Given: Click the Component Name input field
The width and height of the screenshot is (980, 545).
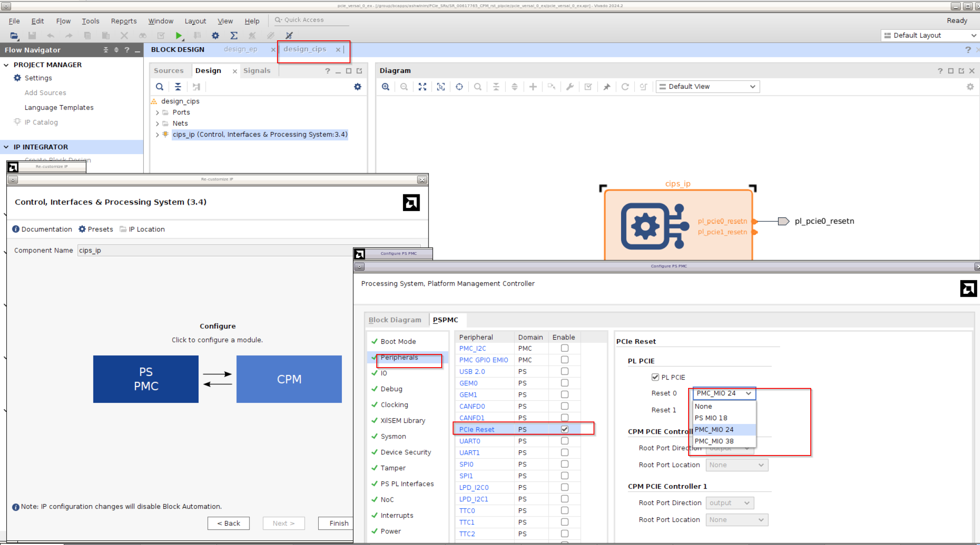Looking at the screenshot, I should click(x=212, y=250).
